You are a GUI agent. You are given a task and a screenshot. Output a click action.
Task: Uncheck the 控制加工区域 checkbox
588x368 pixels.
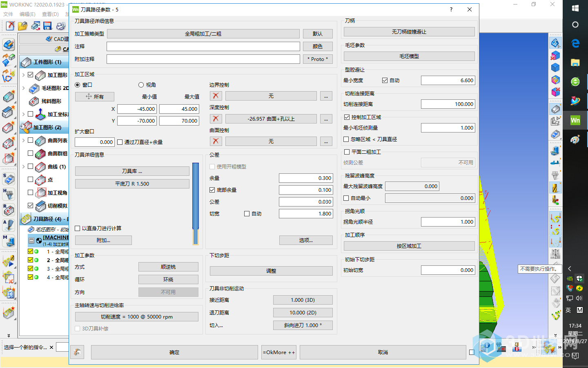[x=347, y=117]
